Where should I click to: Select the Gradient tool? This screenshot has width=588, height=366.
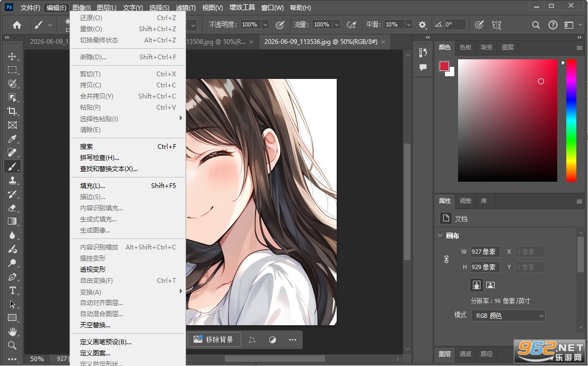coord(12,221)
